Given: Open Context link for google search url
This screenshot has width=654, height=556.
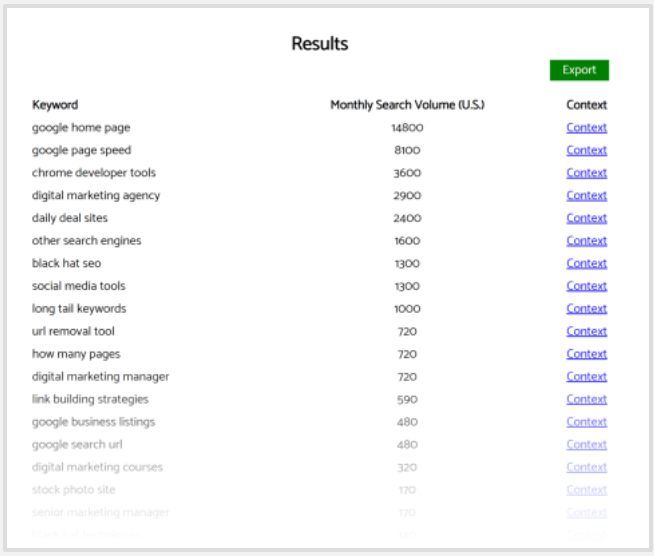Looking at the screenshot, I should [586, 445].
